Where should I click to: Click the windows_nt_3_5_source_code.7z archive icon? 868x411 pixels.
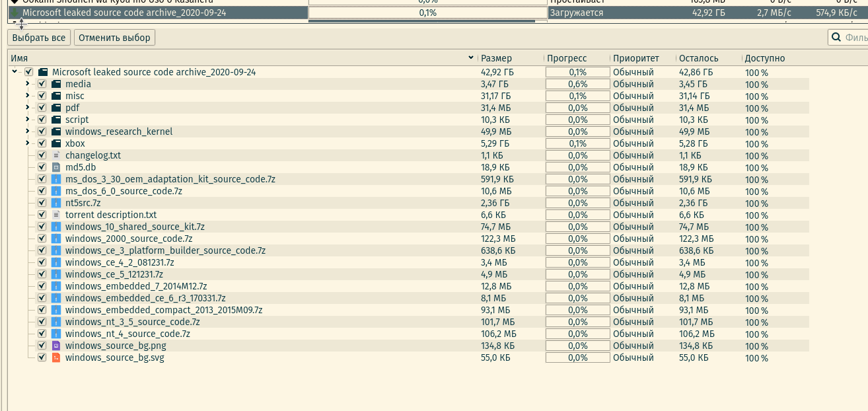pyautogui.click(x=56, y=322)
